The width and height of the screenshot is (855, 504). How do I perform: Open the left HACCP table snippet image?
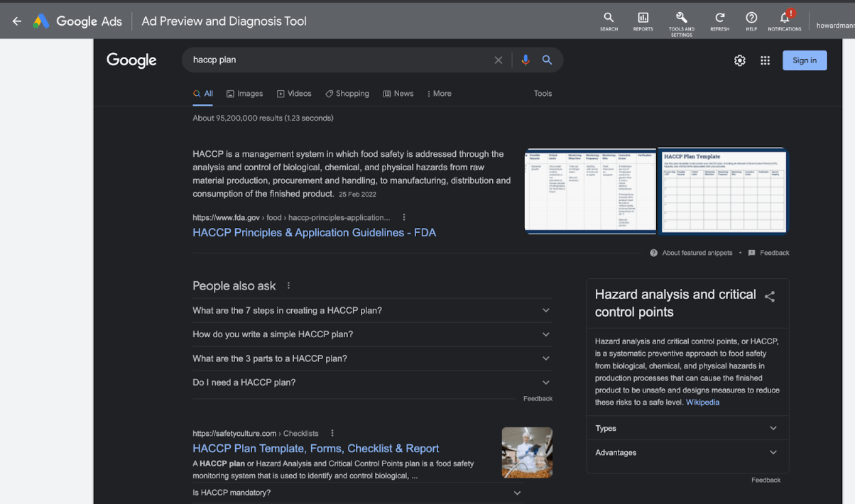(x=590, y=190)
